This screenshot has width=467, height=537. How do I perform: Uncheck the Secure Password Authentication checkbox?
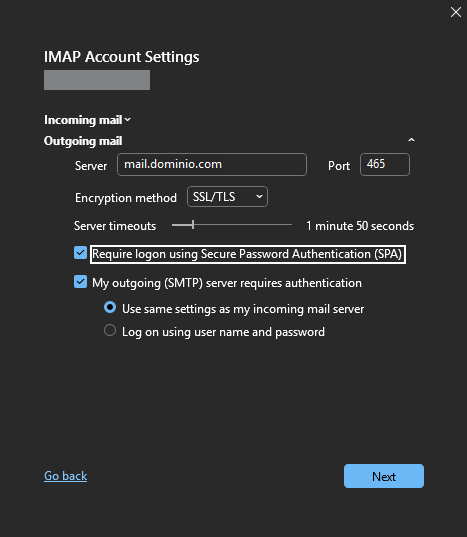pyautogui.click(x=80, y=253)
